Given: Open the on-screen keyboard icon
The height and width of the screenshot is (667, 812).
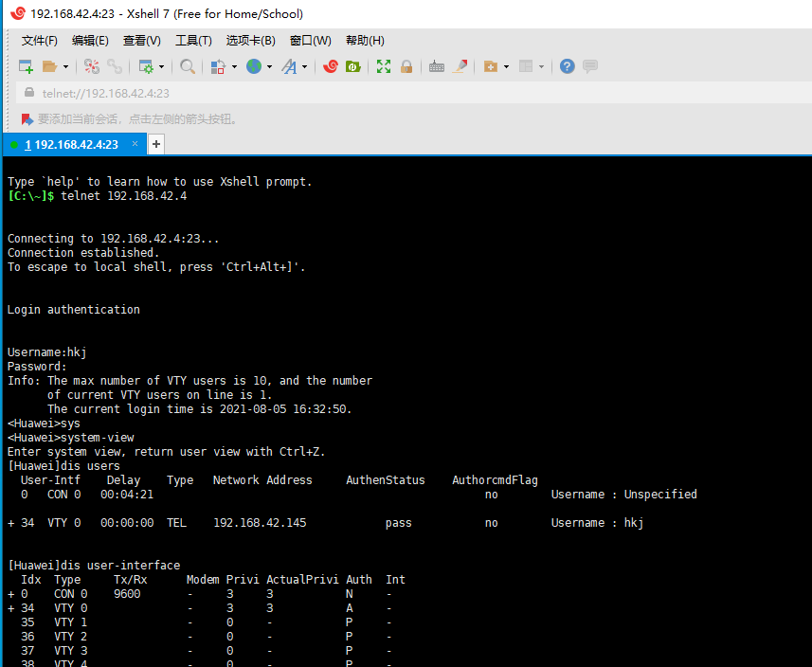Looking at the screenshot, I should click(x=436, y=66).
